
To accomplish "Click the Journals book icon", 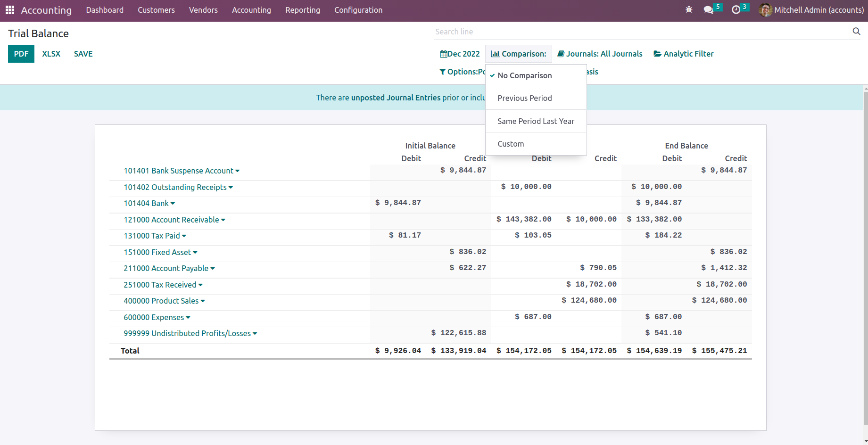I will (561, 54).
